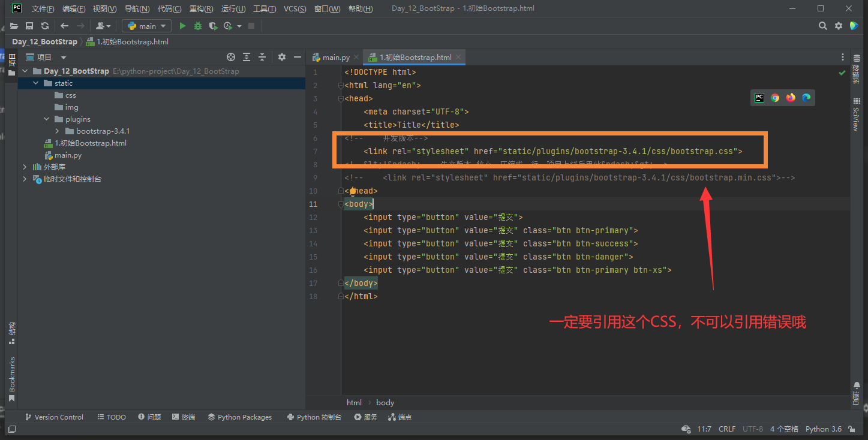Click the intention light bulb in the gutter

tap(353, 191)
